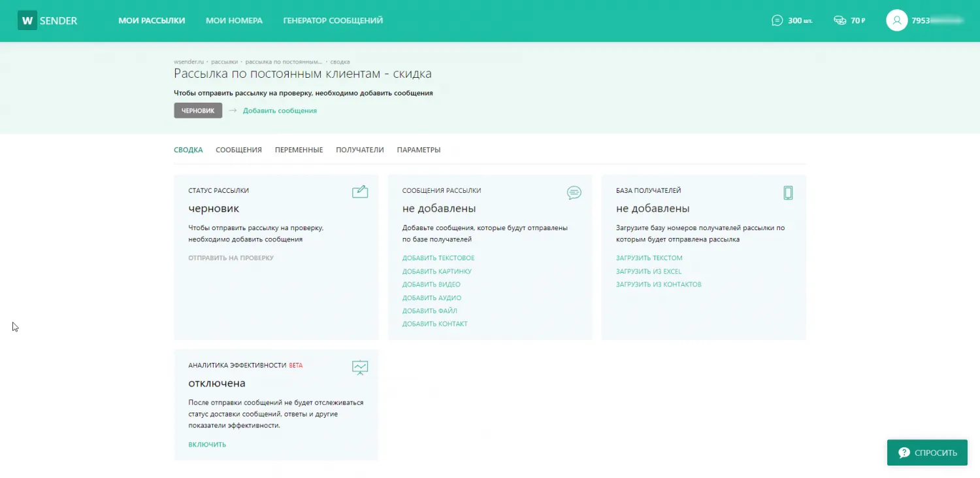The height and width of the screenshot is (478, 980).
Task: Click the ЧЕРНОВИК status button
Action: click(198, 111)
